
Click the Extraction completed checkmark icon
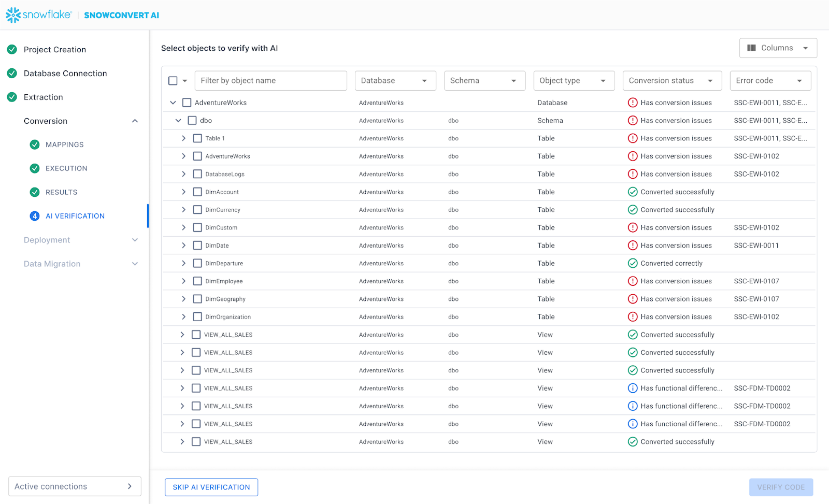(x=12, y=97)
